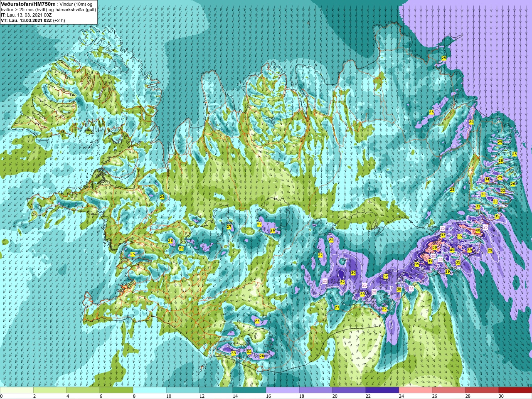Pick the green 4–6 m/s legend swatch
Screen dimensions: 532x399
(x=83, y=390)
